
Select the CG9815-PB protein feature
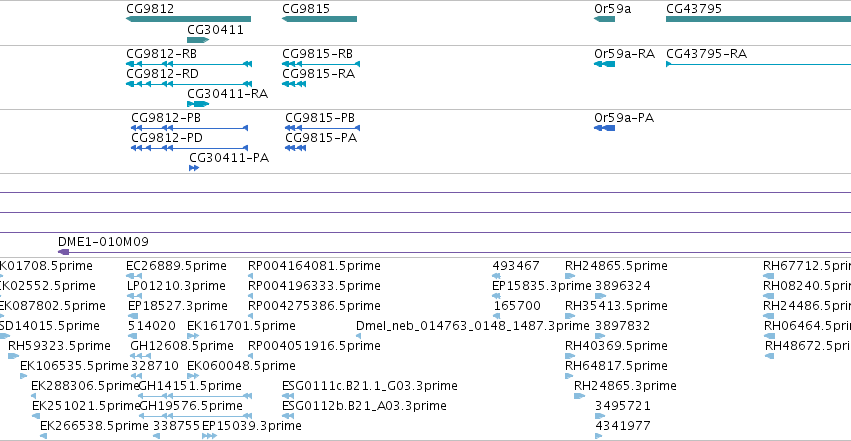[x=322, y=128]
